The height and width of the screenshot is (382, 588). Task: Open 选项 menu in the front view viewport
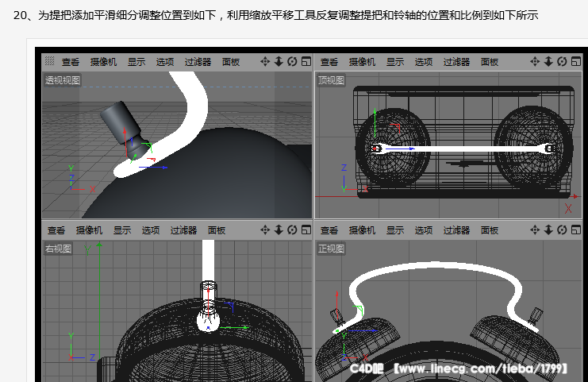(x=424, y=230)
